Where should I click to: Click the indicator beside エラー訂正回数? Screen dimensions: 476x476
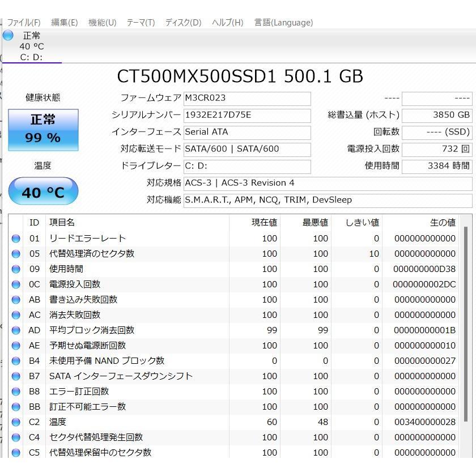16,391
